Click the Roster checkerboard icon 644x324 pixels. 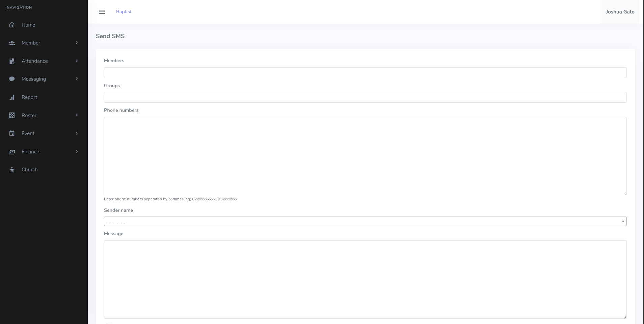(12, 116)
